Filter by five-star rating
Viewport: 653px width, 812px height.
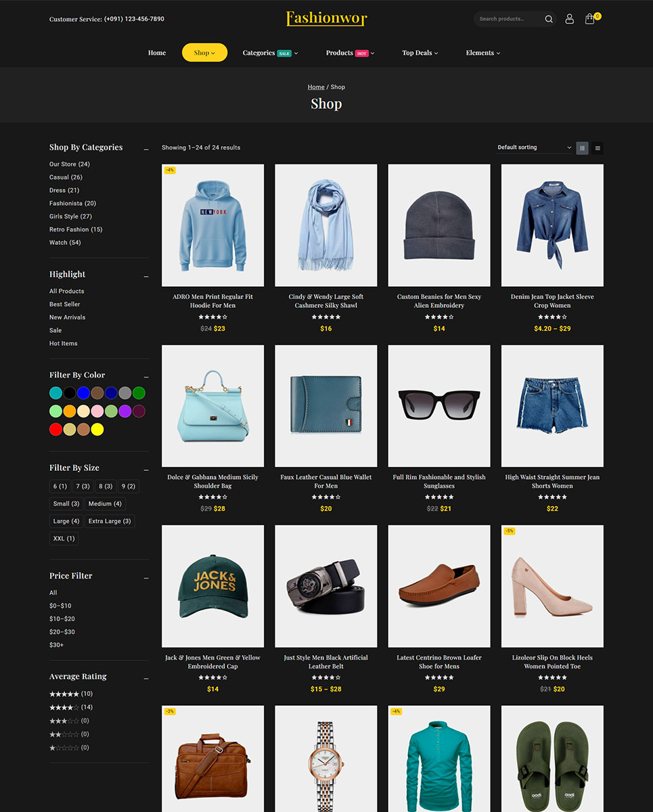point(64,694)
